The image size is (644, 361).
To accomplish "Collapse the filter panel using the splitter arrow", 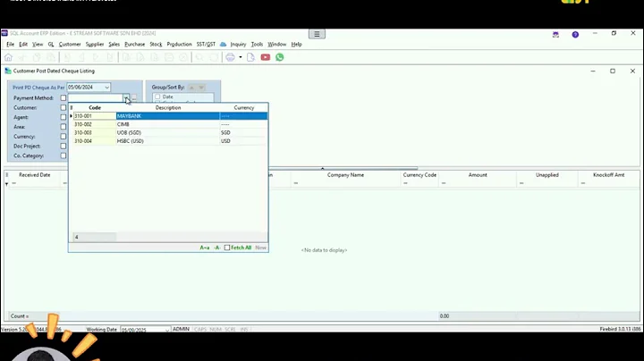I will click(322, 168).
